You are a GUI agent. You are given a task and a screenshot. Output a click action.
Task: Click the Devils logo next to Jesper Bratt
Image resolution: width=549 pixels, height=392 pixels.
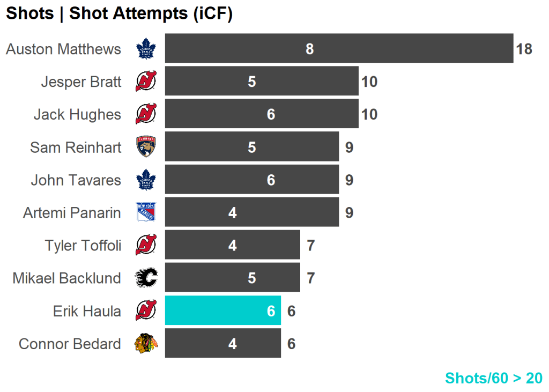click(x=145, y=82)
